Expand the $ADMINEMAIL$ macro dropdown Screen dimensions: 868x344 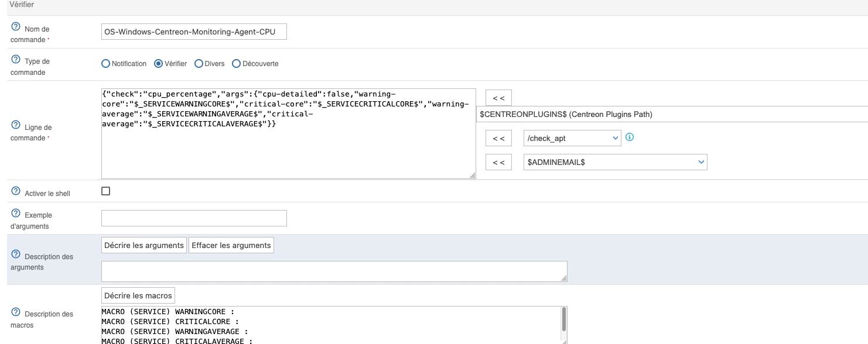[615, 163]
